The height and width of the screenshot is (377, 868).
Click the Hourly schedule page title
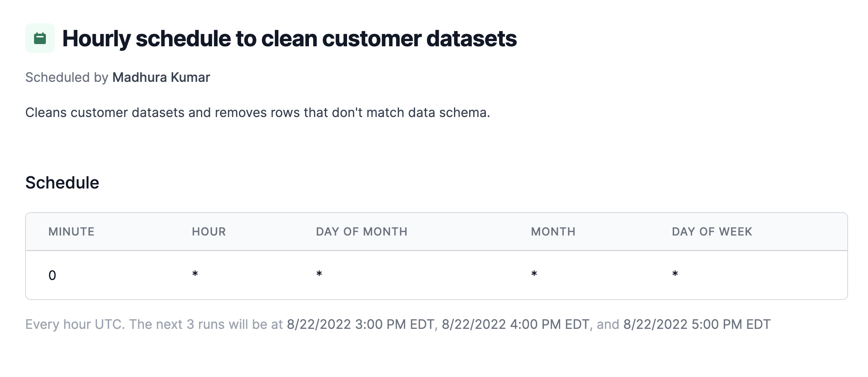(x=289, y=39)
